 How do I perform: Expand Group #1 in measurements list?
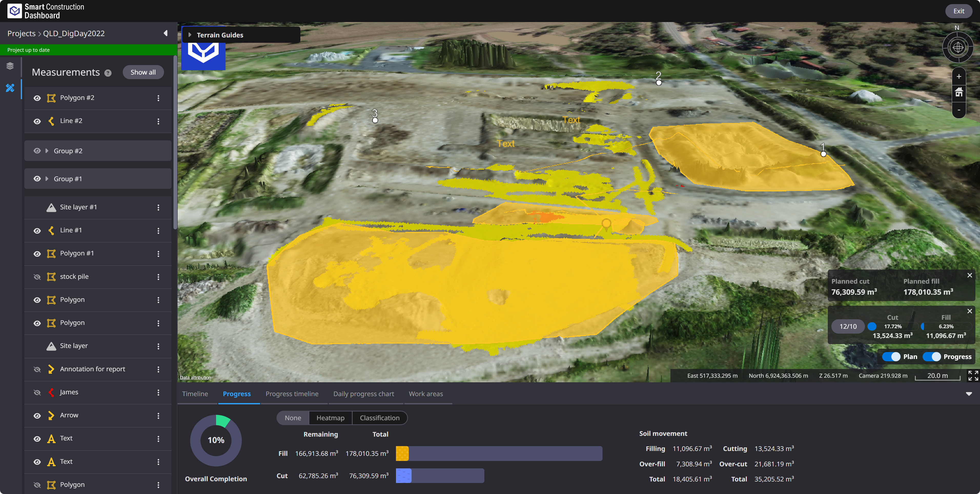point(47,179)
